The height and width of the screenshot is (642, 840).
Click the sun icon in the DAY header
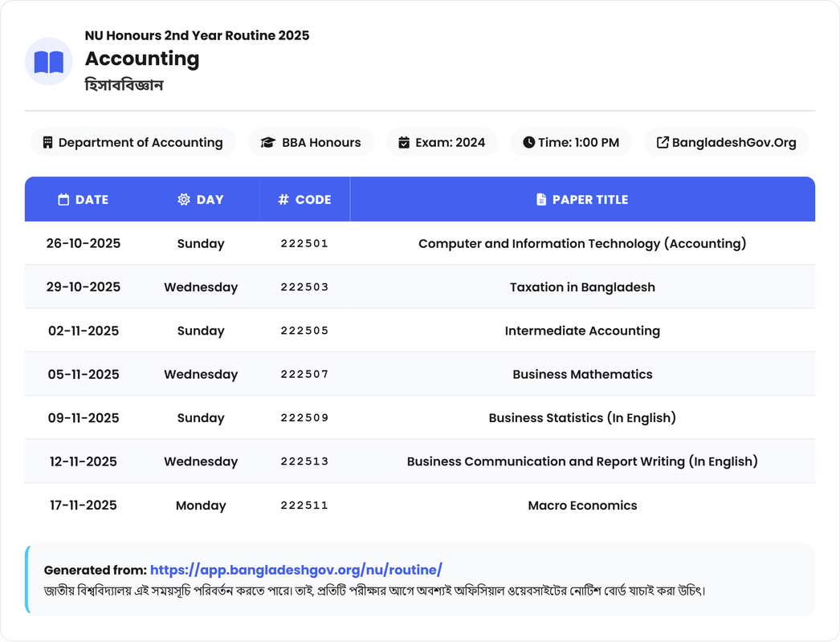click(x=184, y=200)
